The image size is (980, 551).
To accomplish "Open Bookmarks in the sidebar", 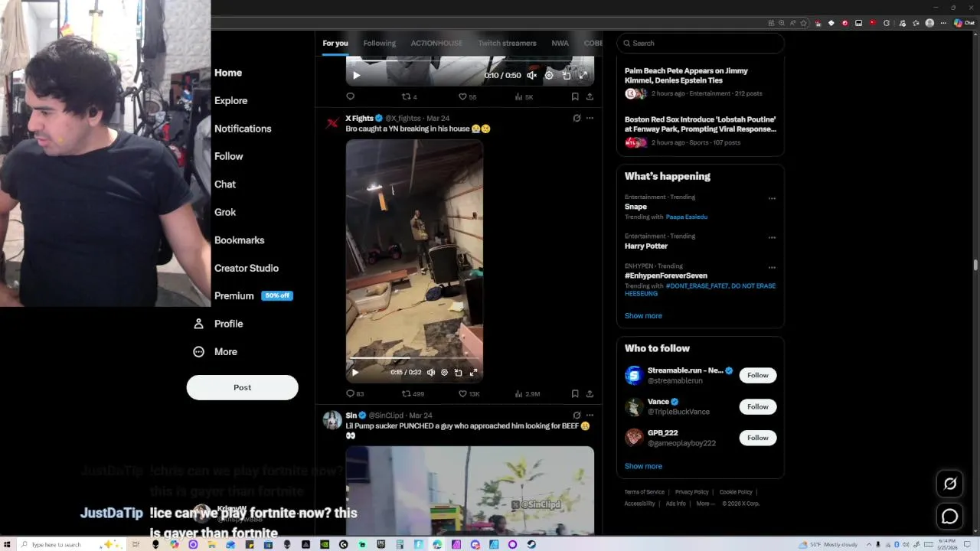I will (239, 240).
